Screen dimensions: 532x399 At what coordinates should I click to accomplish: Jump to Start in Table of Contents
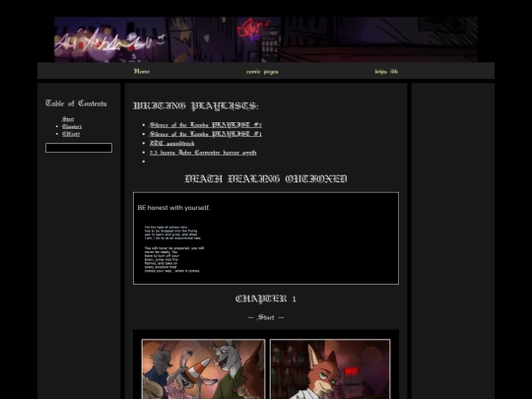[68, 119]
